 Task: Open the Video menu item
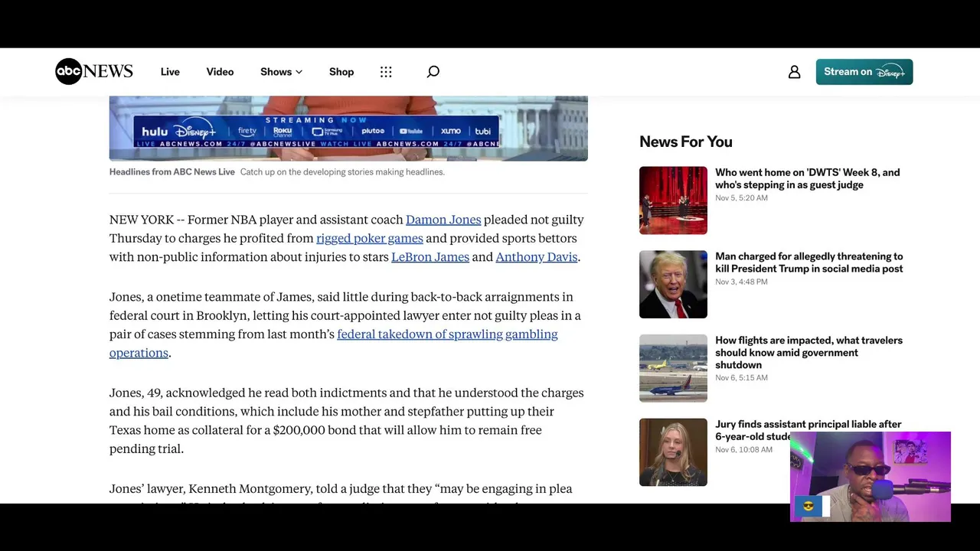point(220,72)
